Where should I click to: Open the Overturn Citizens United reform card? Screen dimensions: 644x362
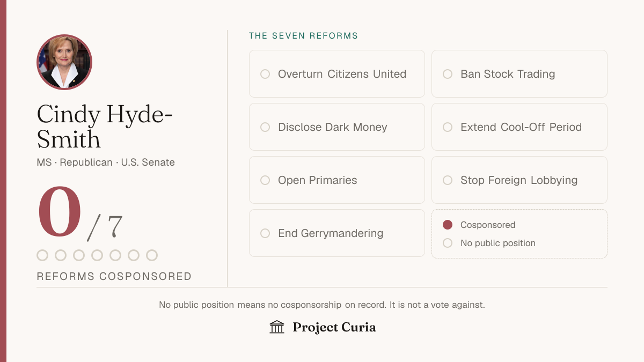[337, 74]
